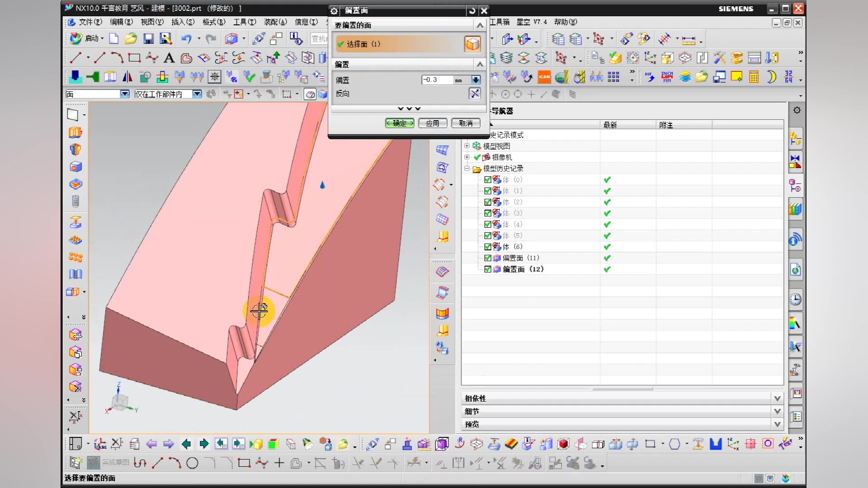Uncheck the 偏置面 (12) feature checkbox
Viewport: 868px width, 488px height.
(487, 269)
